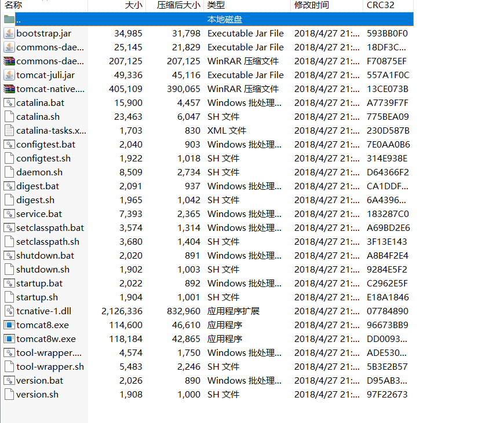Sort by the 大小 column header
504x423 pixels.
click(117, 5)
